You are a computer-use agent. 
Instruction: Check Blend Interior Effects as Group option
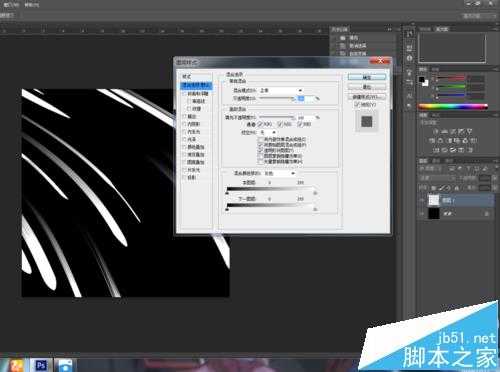[260, 139]
